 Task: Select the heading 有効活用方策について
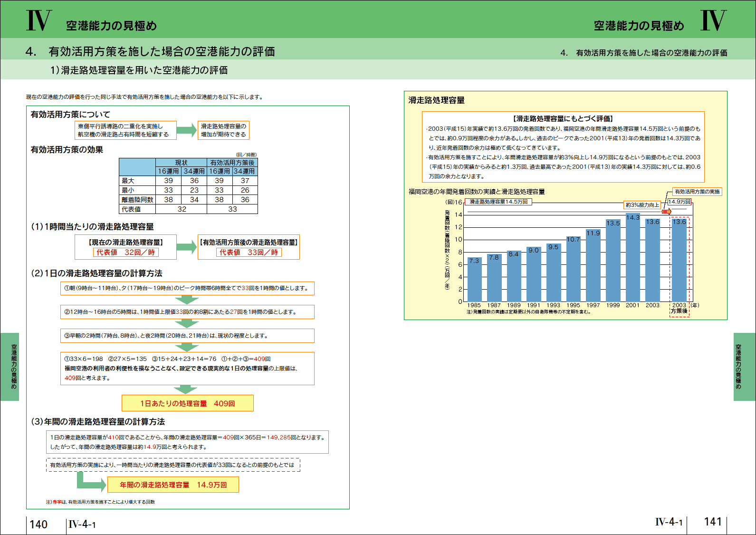point(70,115)
